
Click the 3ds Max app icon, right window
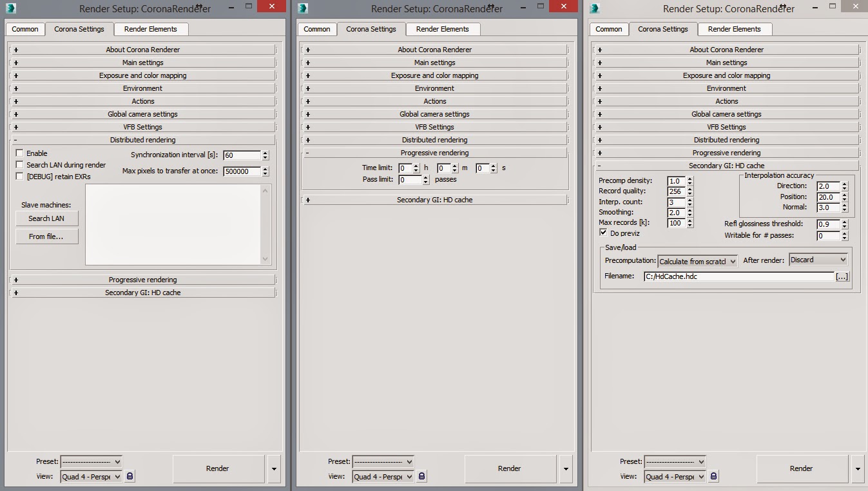click(x=595, y=8)
